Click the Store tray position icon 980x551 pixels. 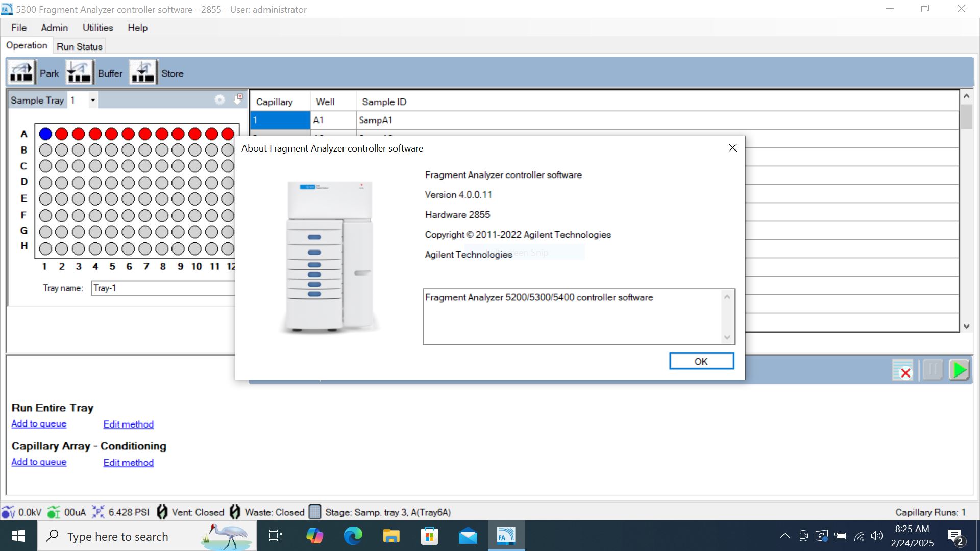click(x=143, y=72)
